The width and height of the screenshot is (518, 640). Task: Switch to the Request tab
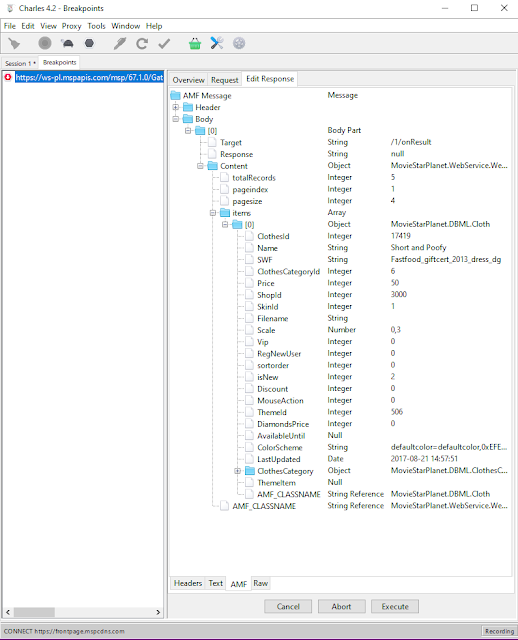pos(225,80)
